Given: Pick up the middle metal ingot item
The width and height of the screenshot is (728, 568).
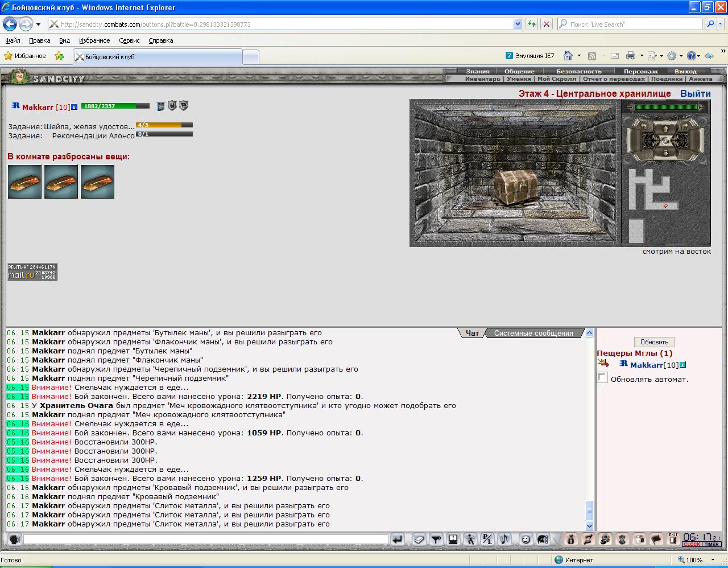Looking at the screenshot, I should (x=61, y=182).
